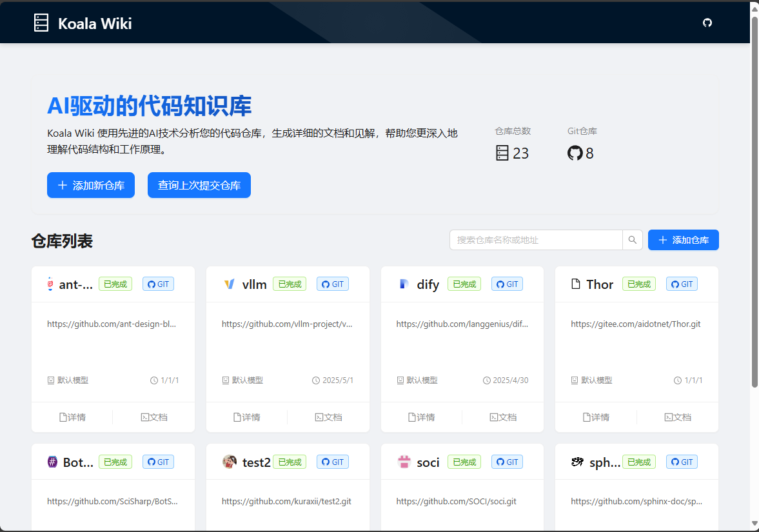Click the ant-design GitHub URL text
This screenshot has width=759, height=532.
[112, 324]
